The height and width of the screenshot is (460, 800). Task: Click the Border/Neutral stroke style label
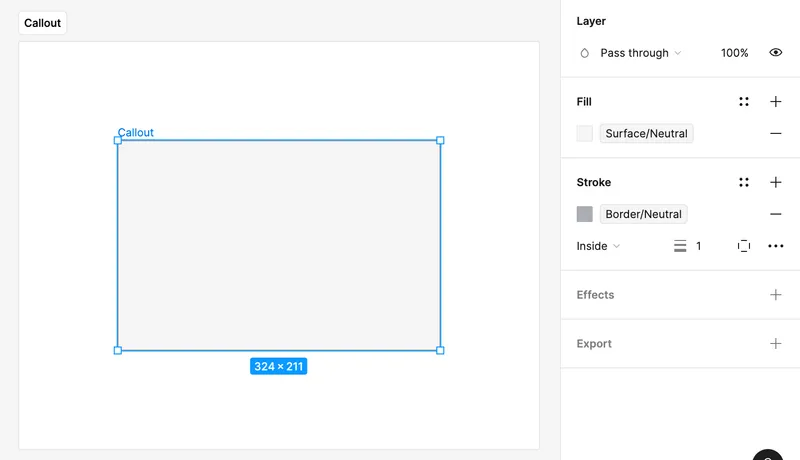(x=643, y=214)
